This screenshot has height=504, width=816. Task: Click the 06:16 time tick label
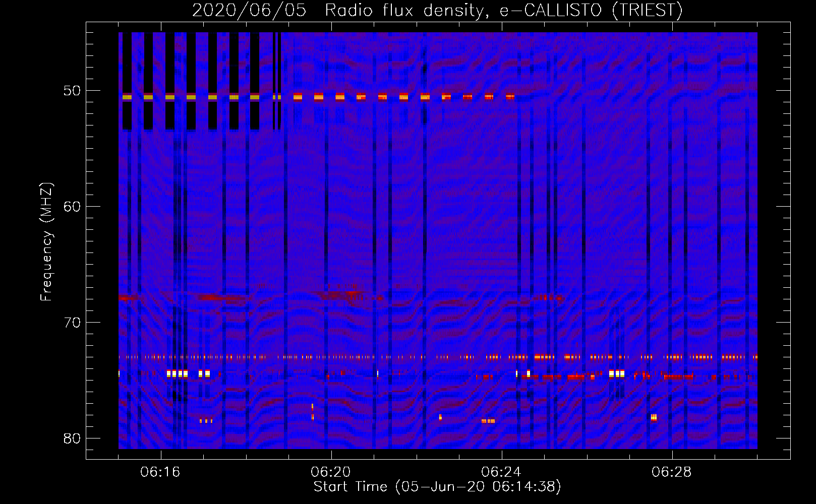point(160,472)
